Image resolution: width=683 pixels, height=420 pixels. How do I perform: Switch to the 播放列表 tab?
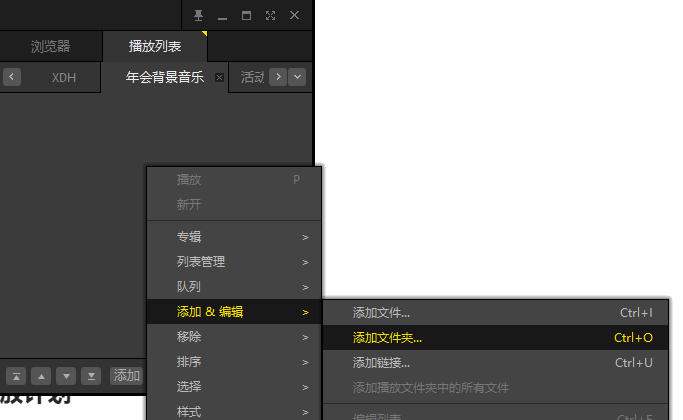pos(155,46)
